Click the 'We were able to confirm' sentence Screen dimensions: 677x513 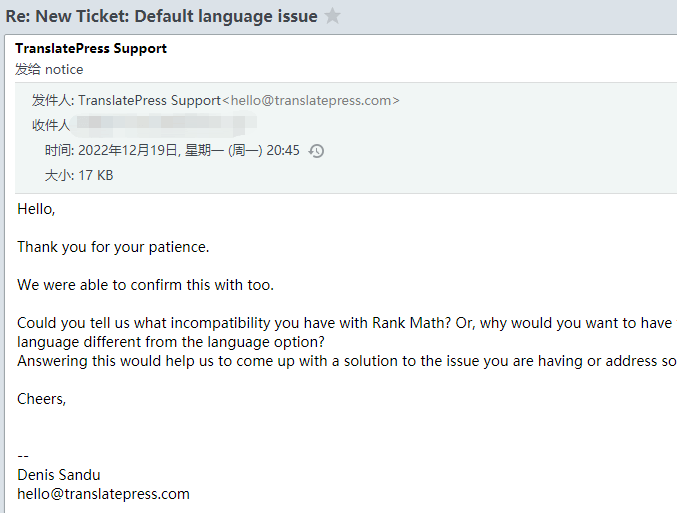click(145, 285)
